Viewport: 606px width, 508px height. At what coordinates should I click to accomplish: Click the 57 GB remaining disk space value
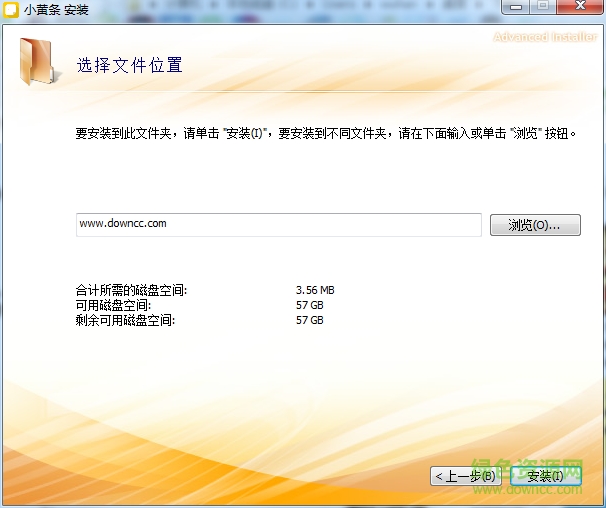point(310,320)
